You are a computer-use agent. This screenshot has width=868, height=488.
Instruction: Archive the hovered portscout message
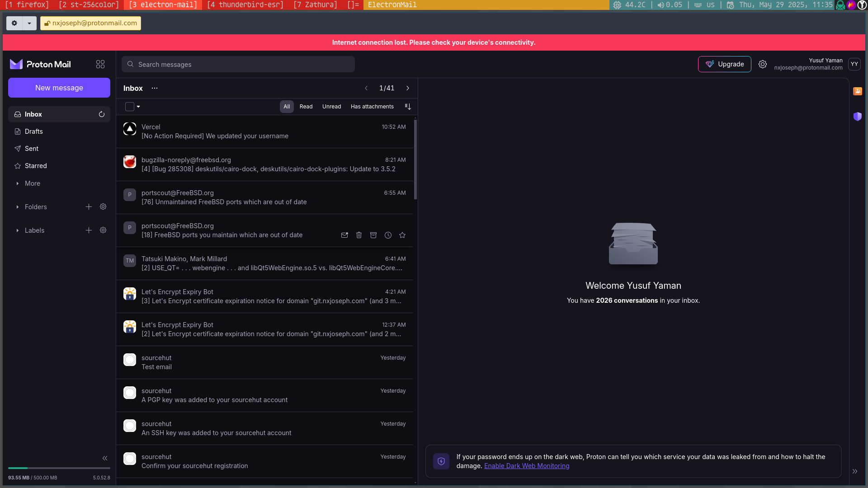(373, 235)
